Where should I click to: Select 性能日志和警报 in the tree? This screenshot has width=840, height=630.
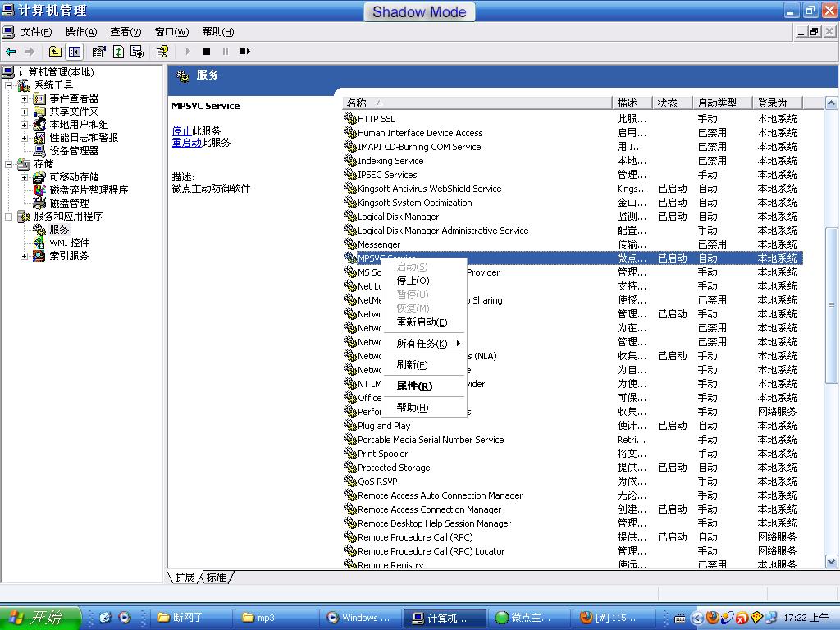(84, 138)
